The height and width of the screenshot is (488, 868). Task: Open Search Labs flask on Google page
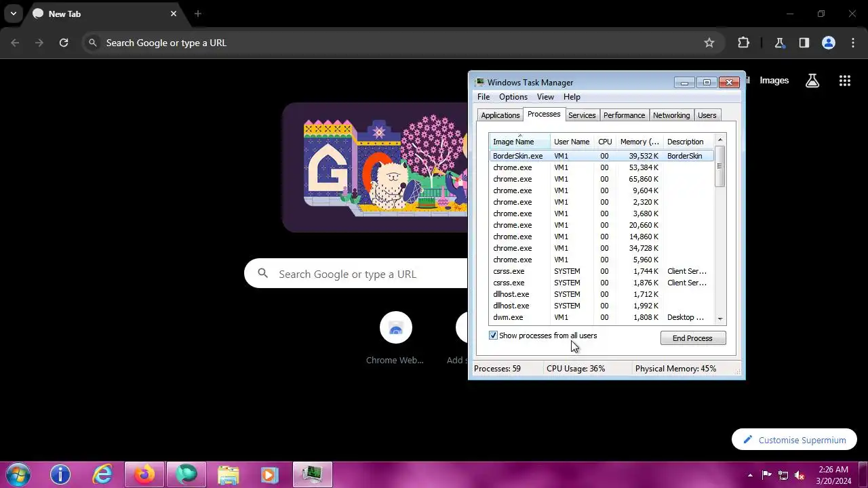click(812, 81)
